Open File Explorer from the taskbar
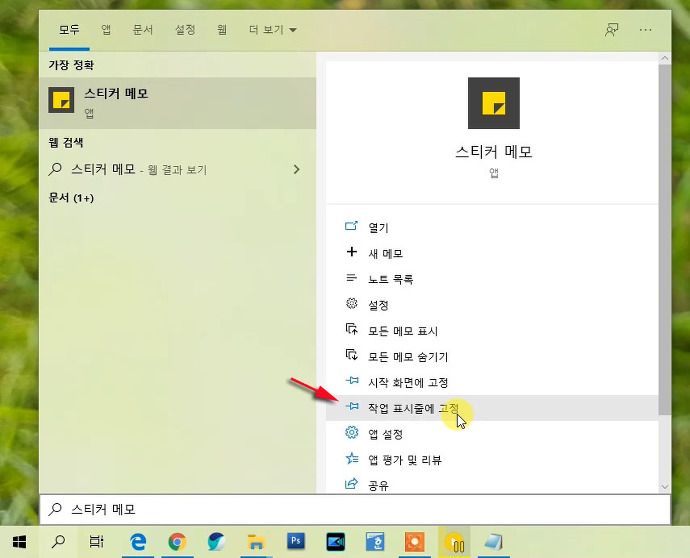The width and height of the screenshot is (690, 558). click(256, 542)
